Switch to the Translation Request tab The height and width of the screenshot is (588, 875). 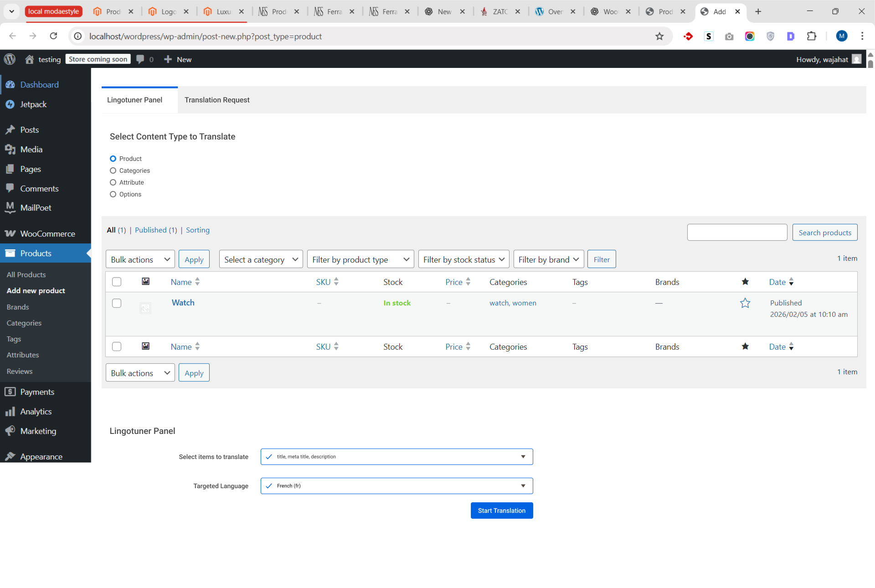(x=217, y=100)
